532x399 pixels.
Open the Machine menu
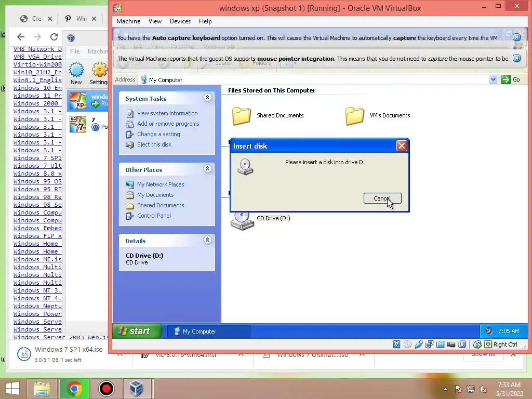click(x=128, y=21)
